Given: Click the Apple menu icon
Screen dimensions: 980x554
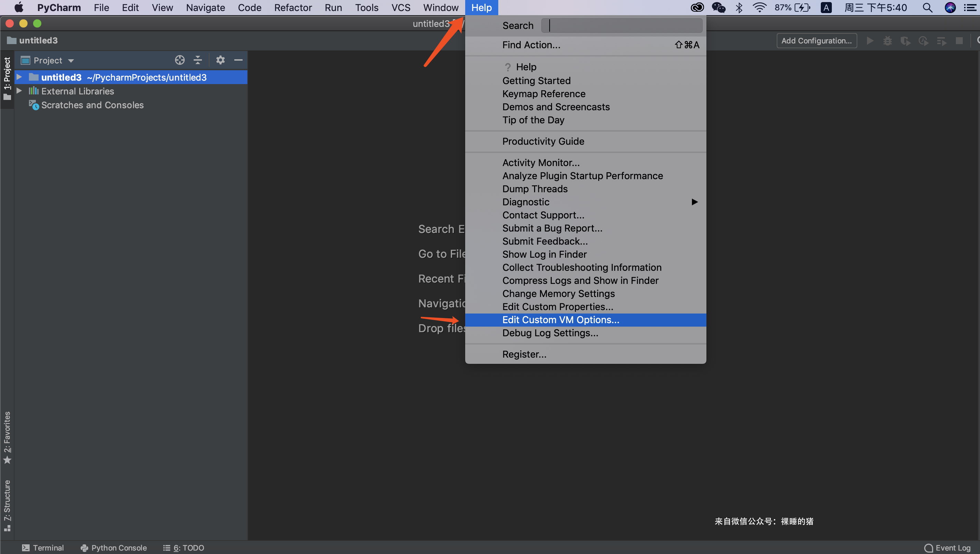Looking at the screenshot, I should click(x=19, y=8).
